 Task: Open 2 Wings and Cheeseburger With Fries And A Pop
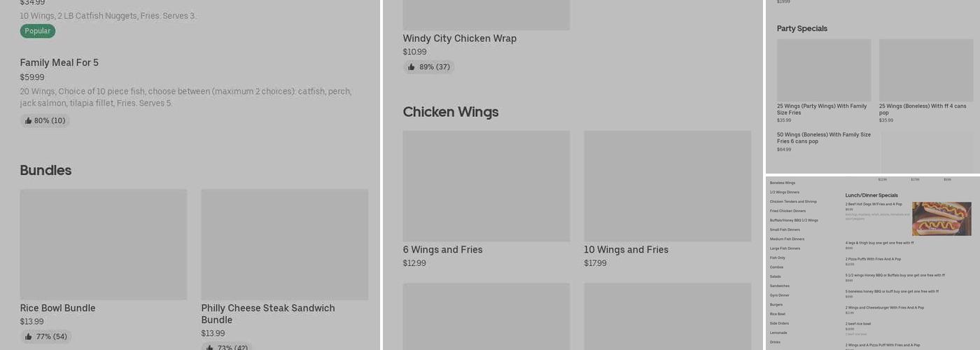coord(884,307)
